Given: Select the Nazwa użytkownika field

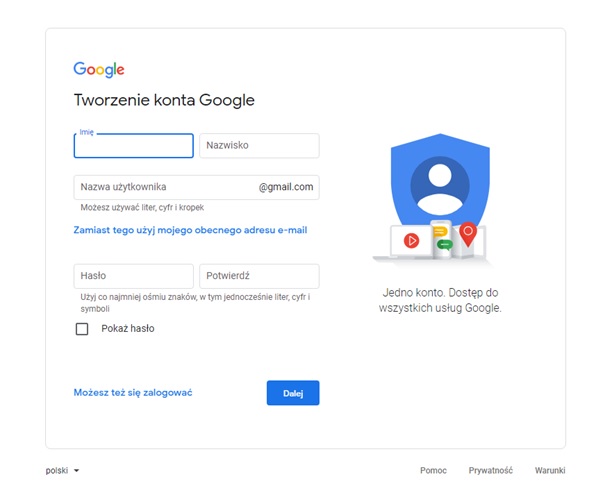Looking at the screenshot, I should tap(165, 187).
